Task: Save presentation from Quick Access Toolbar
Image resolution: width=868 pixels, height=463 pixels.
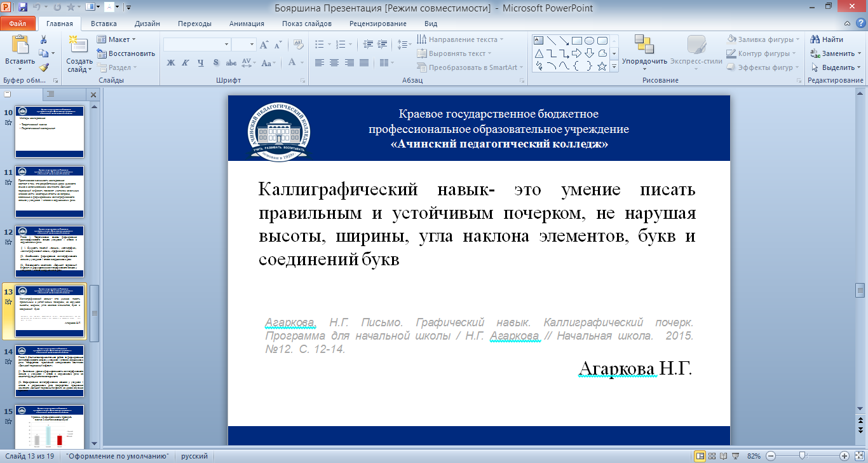Action: (24, 8)
